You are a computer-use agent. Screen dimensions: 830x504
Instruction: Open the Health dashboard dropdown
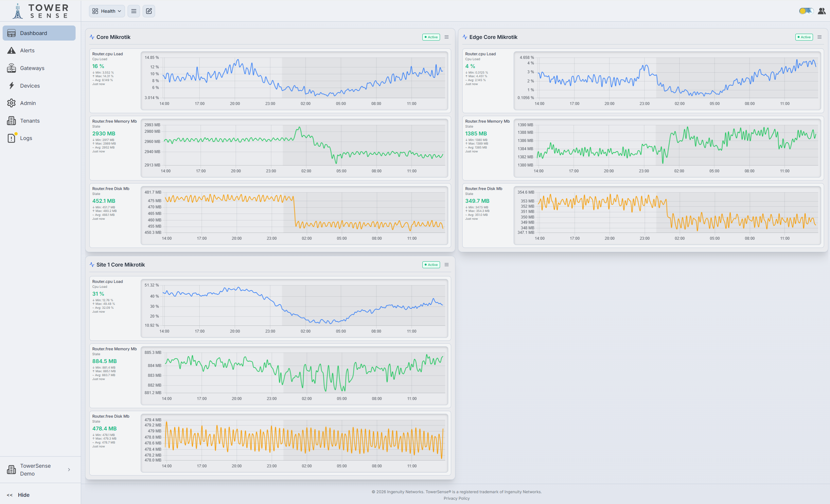pyautogui.click(x=107, y=11)
